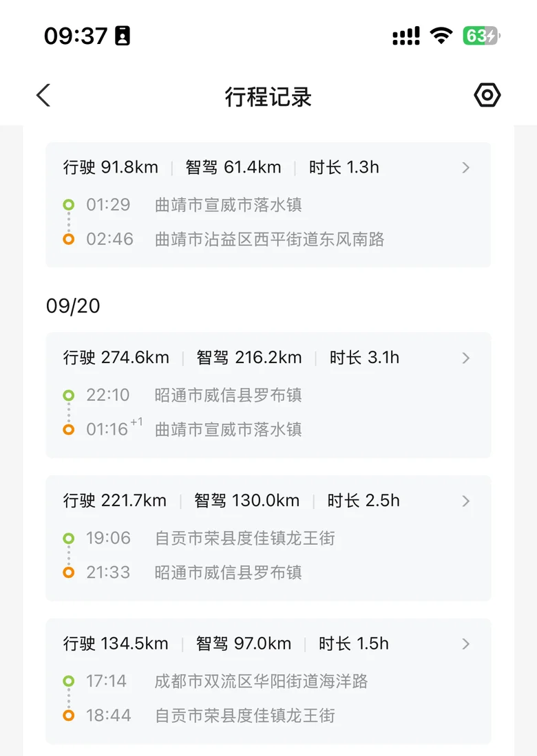This screenshot has width=537, height=756.
Task: Tap orange end dot at 21:33
Action: pos(69,572)
